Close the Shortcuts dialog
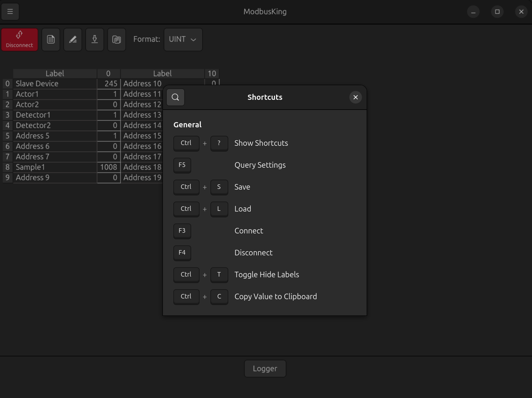Image resolution: width=532 pixels, height=398 pixels. click(x=355, y=97)
